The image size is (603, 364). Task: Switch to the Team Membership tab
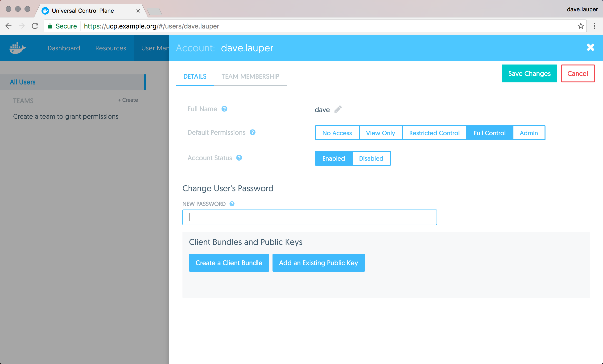coord(250,76)
